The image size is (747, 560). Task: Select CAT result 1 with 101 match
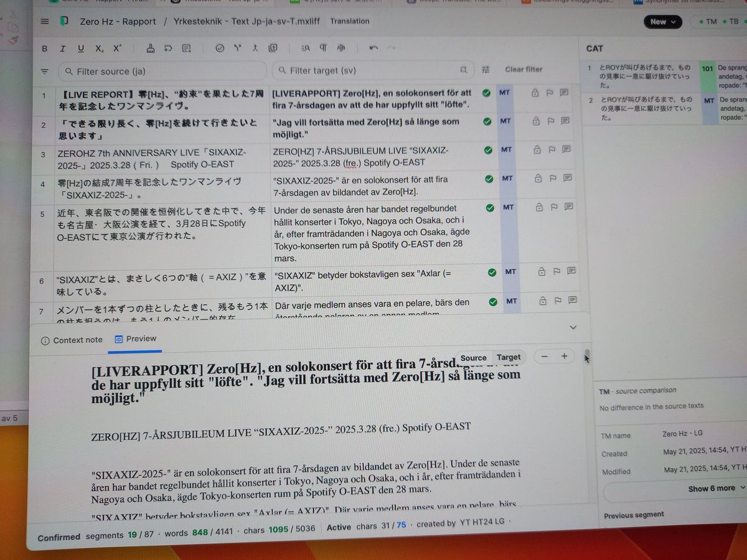tap(664, 77)
